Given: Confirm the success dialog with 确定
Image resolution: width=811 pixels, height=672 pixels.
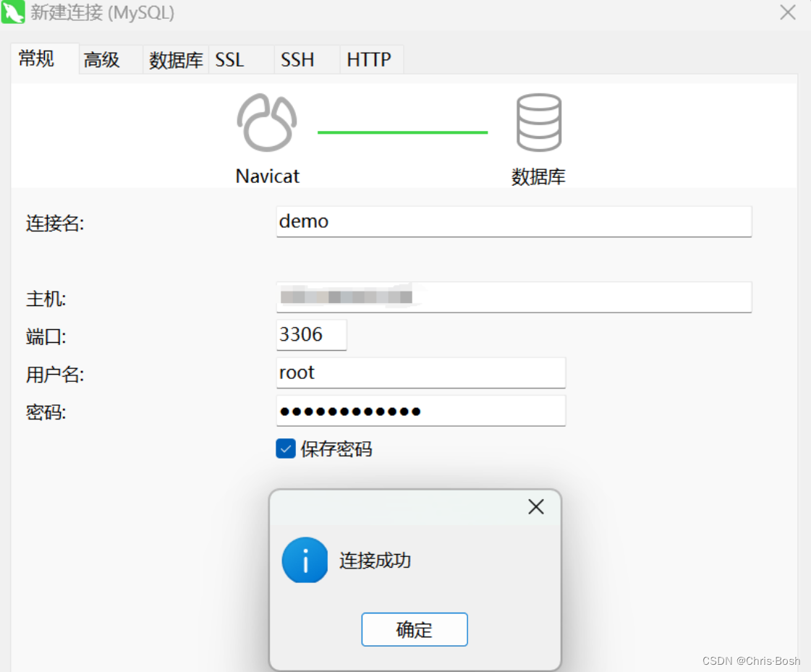Looking at the screenshot, I should point(415,629).
